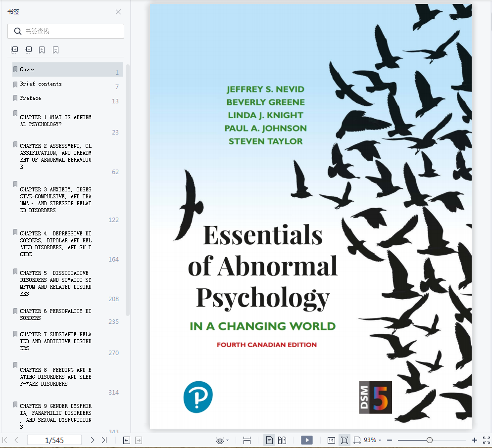Click the bookmark flag icon beside Cover
The width and height of the screenshot is (492, 448).
click(15, 69)
